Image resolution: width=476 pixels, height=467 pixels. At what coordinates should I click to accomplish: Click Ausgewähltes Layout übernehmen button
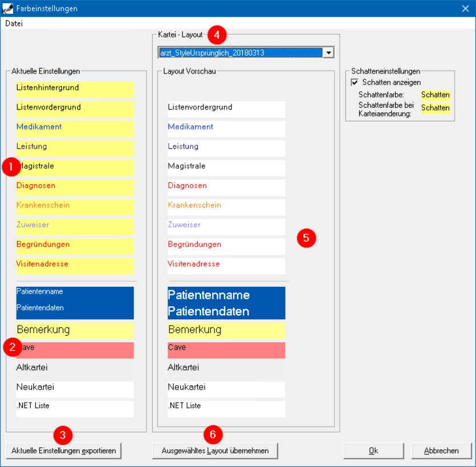(215, 450)
